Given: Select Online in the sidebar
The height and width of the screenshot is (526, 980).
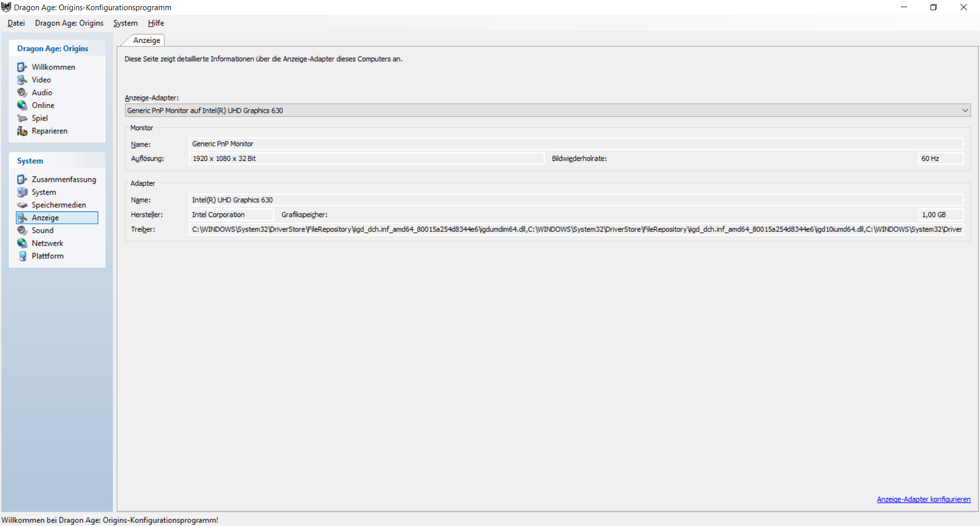Looking at the screenshot, I should point(43,105).
